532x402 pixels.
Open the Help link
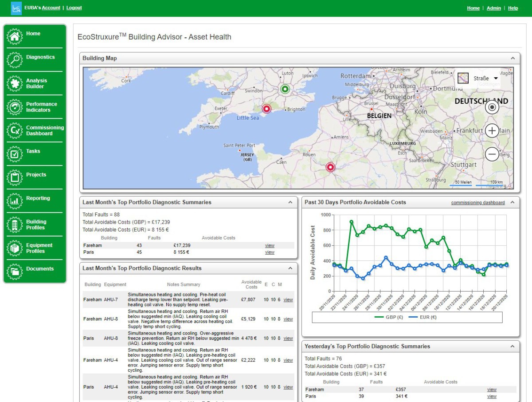(x=513, y=8)
